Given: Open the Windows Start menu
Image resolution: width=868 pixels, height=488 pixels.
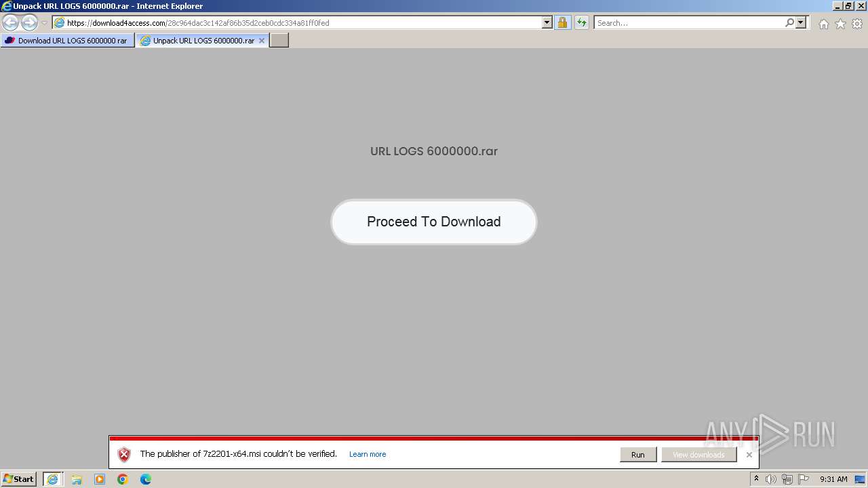Looking at the screenshot, I should point(19,479).
